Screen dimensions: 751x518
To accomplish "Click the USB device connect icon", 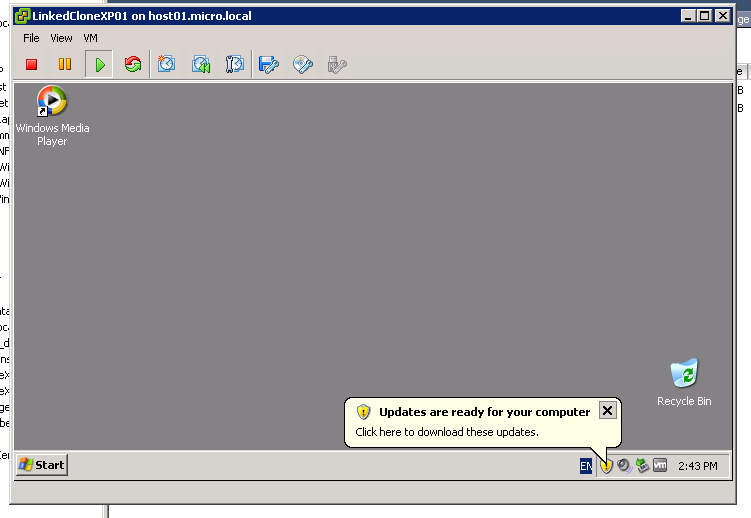I will tap(337, 65).
